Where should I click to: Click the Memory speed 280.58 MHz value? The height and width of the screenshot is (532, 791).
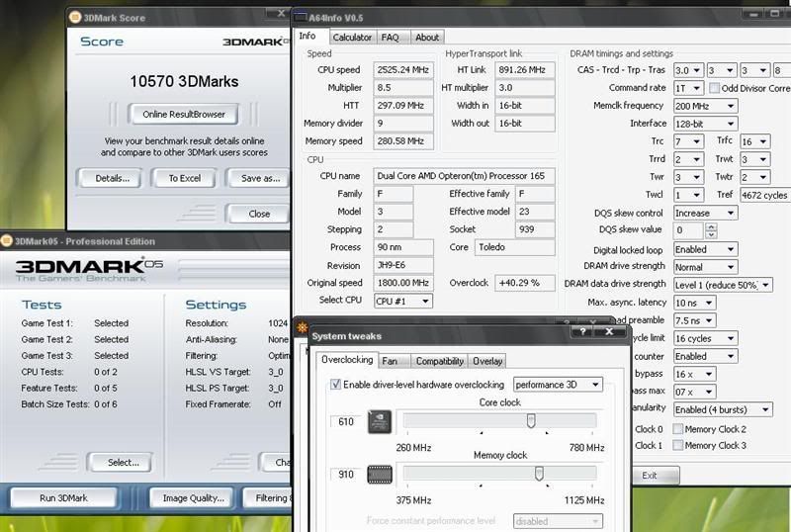403,140
